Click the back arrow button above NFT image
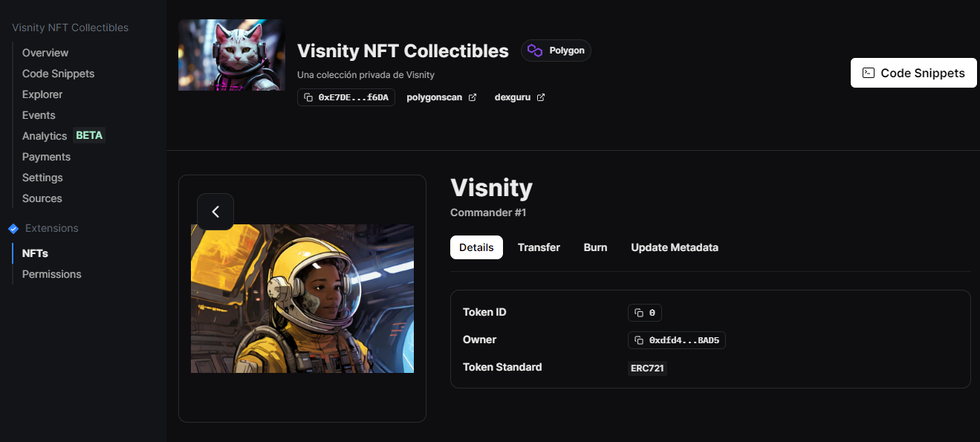Viewport: 980px width, 442px height. [x=215, y=212]
